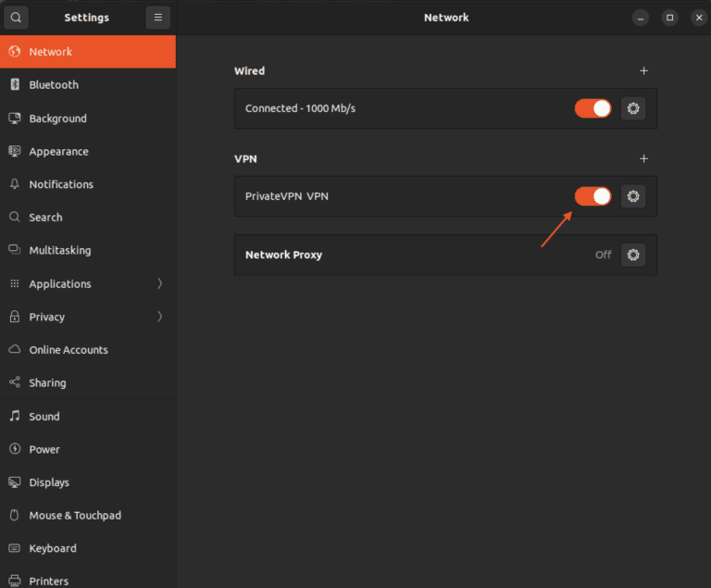Turn off the Wired connection toggle
The width and height of the screenshot is (711, 588).
pos(592,108)
